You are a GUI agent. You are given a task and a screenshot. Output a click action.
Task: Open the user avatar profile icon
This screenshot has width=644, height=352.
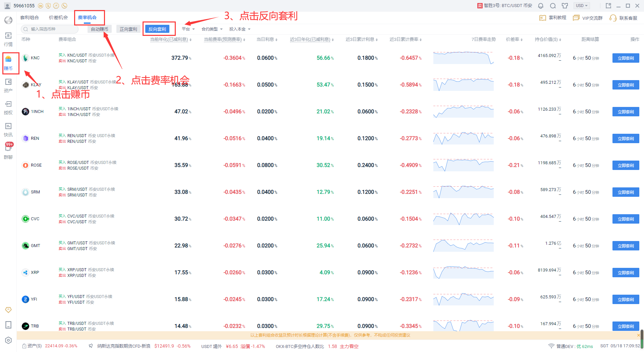click(7, 6)
